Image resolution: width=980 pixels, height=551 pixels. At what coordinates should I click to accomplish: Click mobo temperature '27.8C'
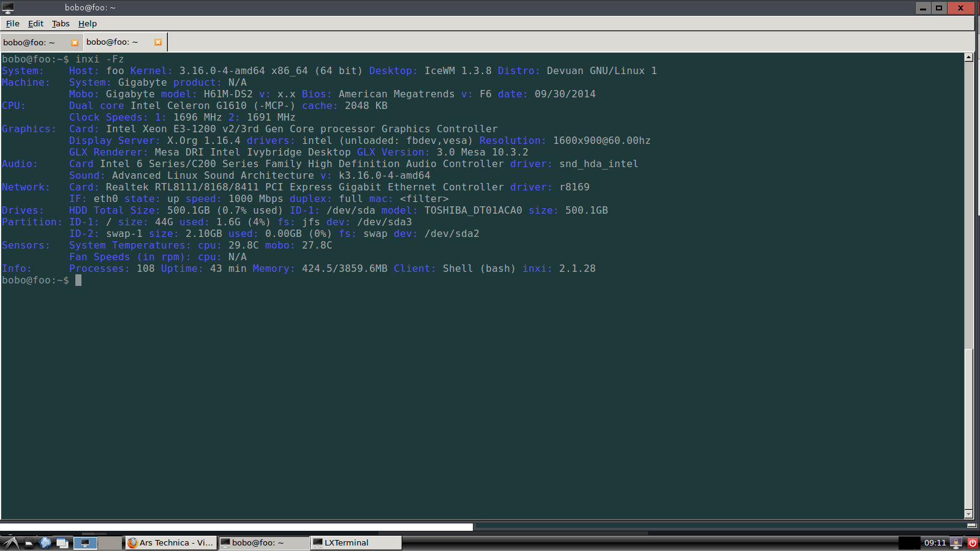[x=317, y=246]
